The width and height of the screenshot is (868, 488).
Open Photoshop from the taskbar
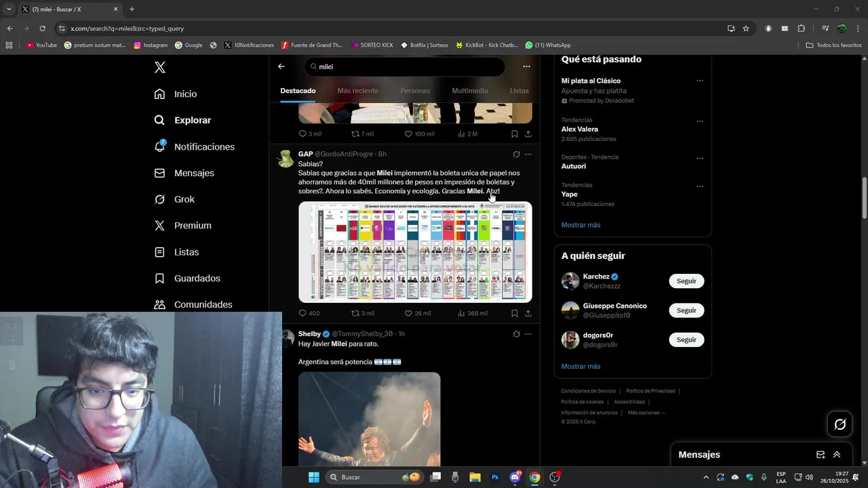tap(495, 477)
